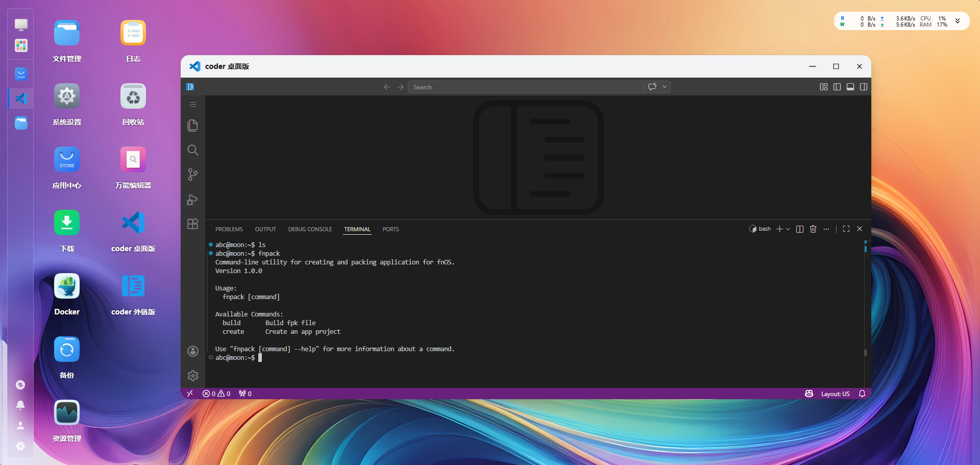Toggle the bottom panel layout button
The image size is (980, 465).
pyautogui.click(x=850, y=87)
